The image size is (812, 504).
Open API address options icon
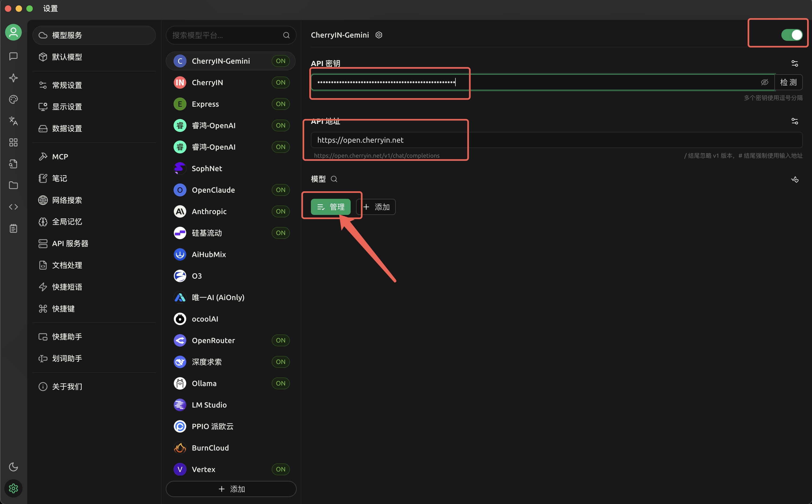click(795, 121)
